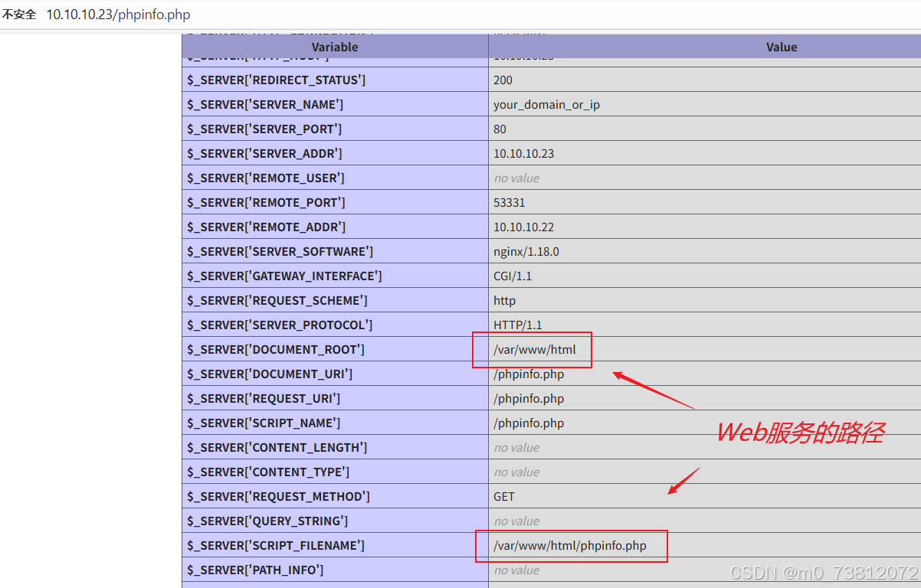Select the $_SERVER['SERVER_NAME'] variable cell
Screen dimensions: 921x588
[335, 104]
